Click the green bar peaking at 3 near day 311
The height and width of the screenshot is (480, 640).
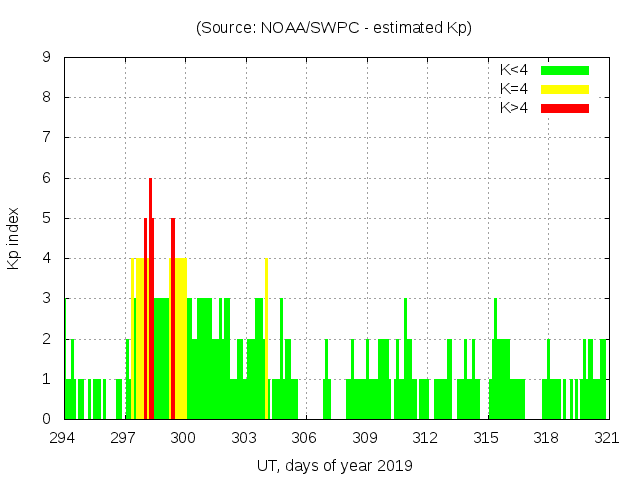click(x=405, y=360)
